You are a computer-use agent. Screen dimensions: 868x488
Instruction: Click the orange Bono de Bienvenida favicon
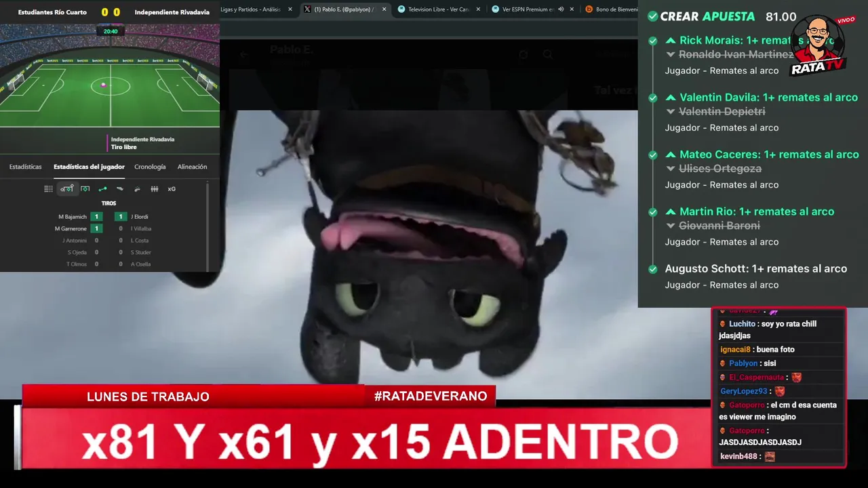pyautogui.click(x=589, y=9)
